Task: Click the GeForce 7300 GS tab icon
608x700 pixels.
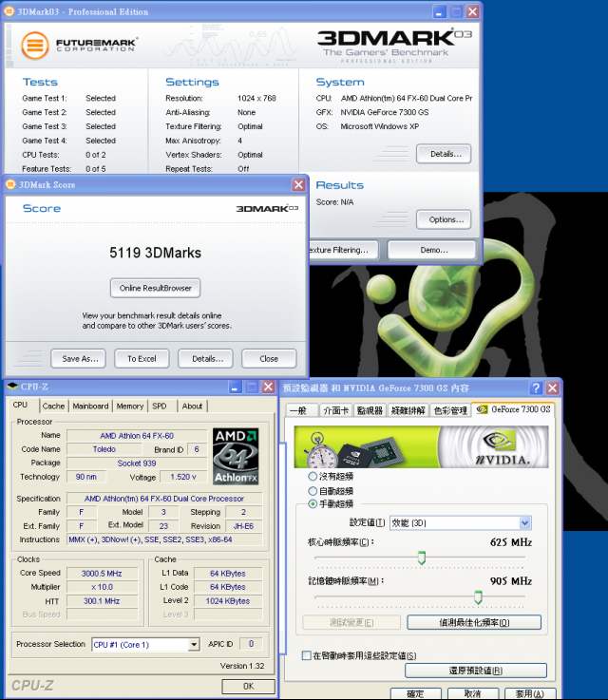Action: [x=482, y=409]
